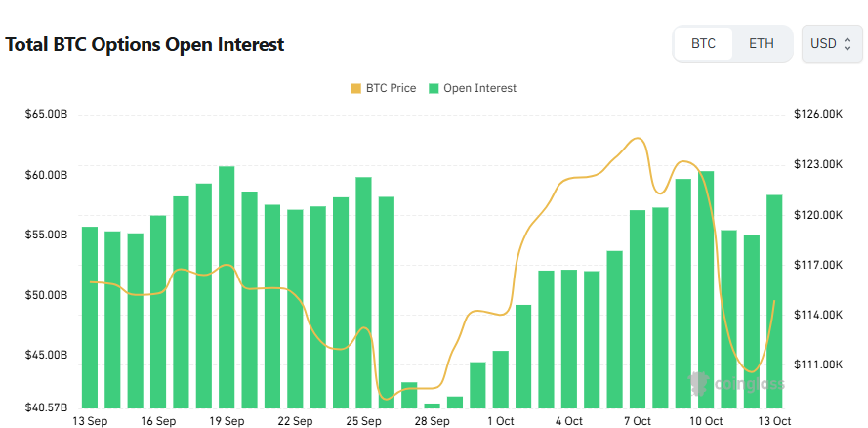This screenshot has width=868, height=428.
Task: Click the 4 Oct x-axis date label
Action: coord(568,421)
